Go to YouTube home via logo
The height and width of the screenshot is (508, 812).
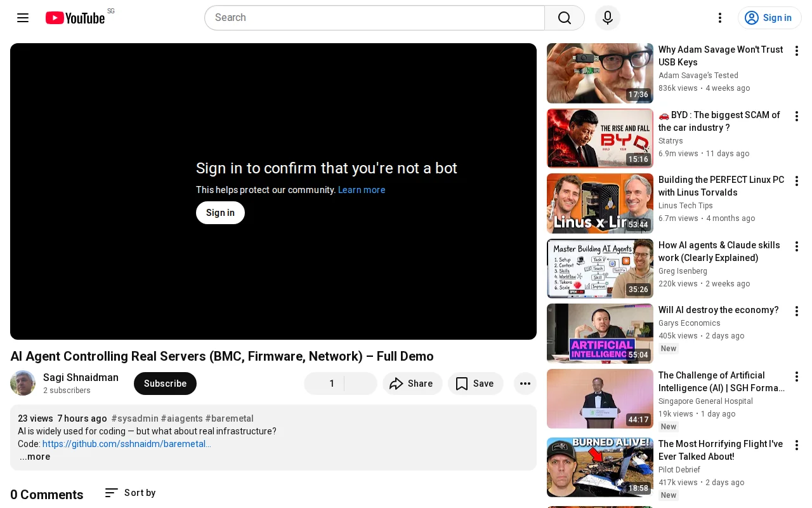pos(75,18)
